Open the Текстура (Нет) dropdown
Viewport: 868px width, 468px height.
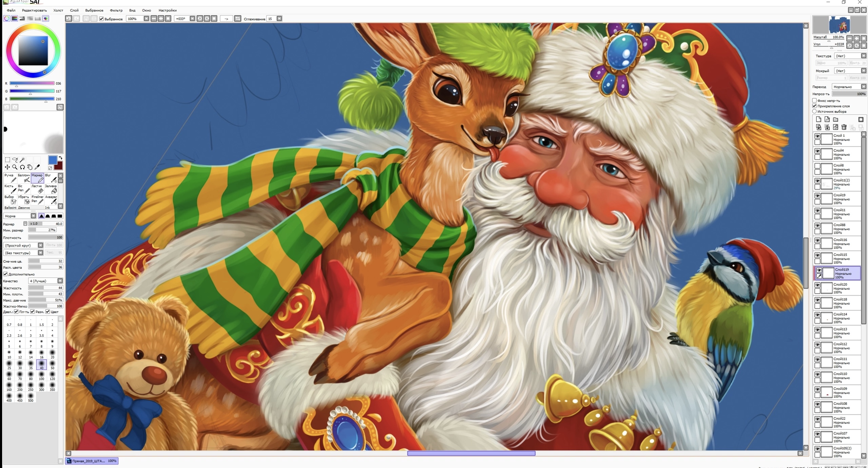(x=864, y=56)
